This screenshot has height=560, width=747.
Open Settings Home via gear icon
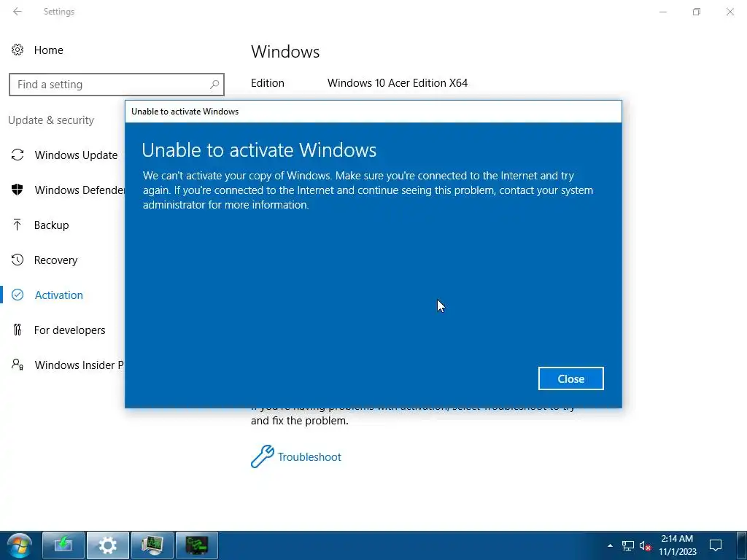click(18, 50)
